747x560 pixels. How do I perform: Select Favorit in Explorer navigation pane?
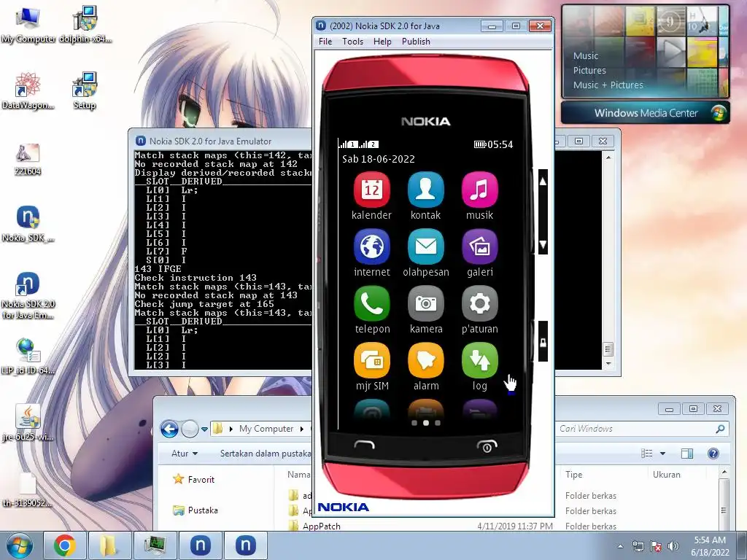tap(194, 480)
